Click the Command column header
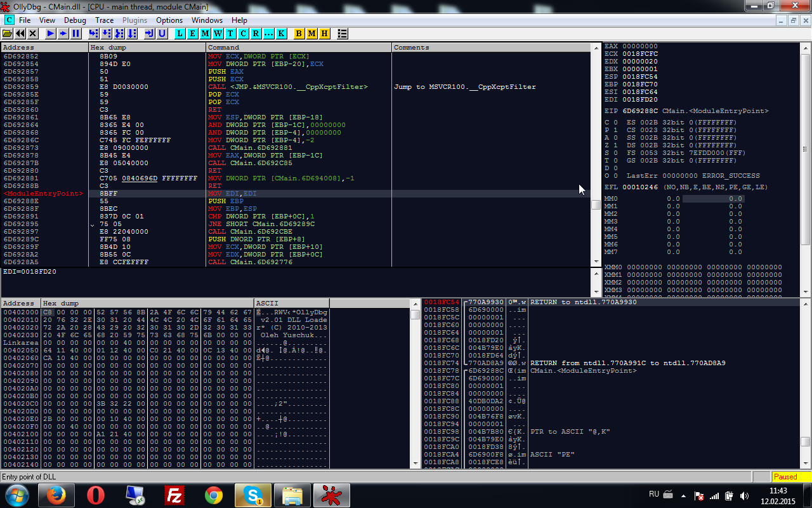Viewport: 812px width, 508px height. tap(299, 48)
